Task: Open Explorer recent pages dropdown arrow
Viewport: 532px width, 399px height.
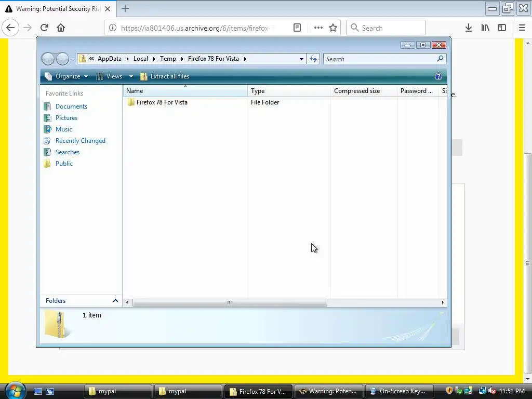Action: point(73,59)
